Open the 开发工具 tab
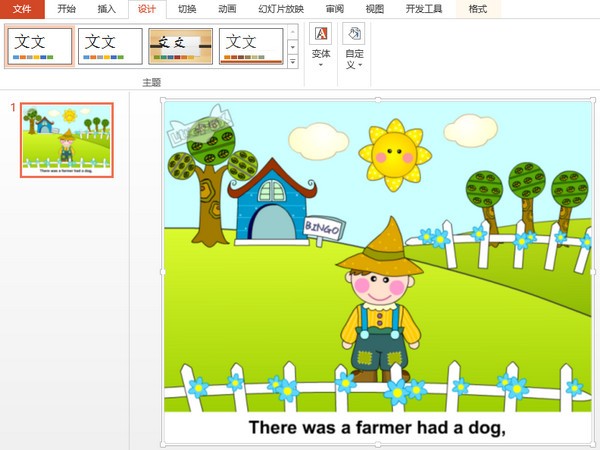600x450 pixels. click(x=424, y=9)
